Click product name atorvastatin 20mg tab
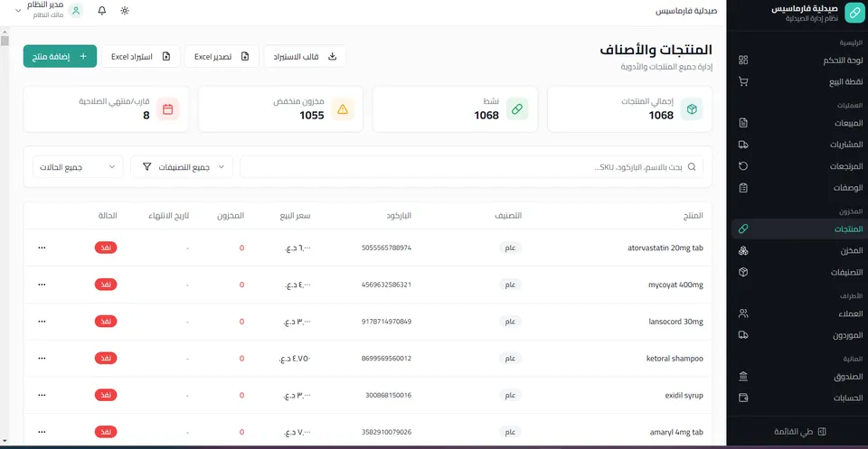868x449 pixels. click(x=665, y=248)
